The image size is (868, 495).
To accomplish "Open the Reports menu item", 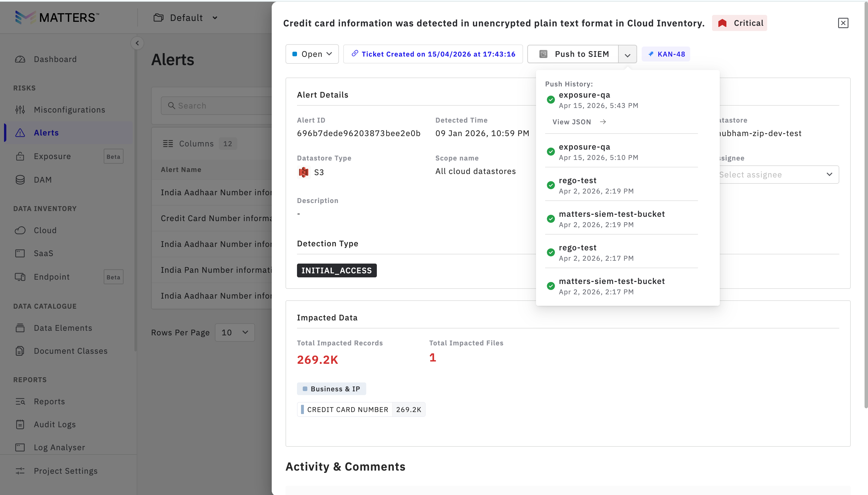I will tap(49, 401).
